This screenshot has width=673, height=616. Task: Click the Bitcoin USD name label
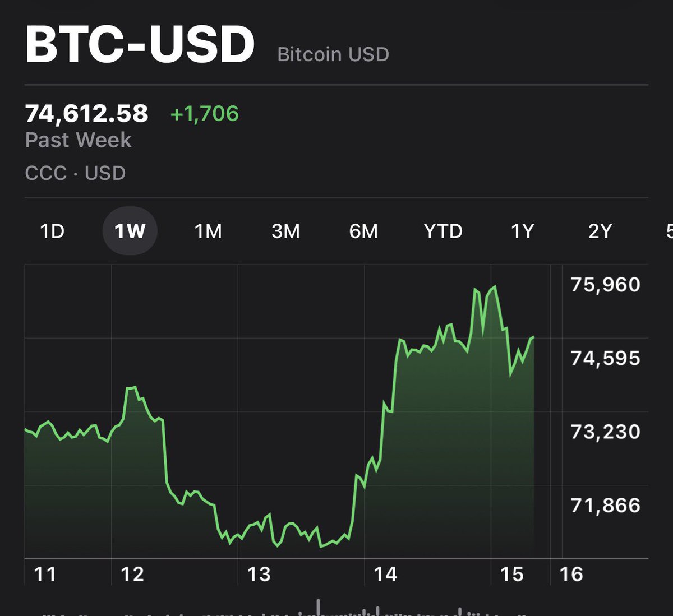(x=333, y=54)
